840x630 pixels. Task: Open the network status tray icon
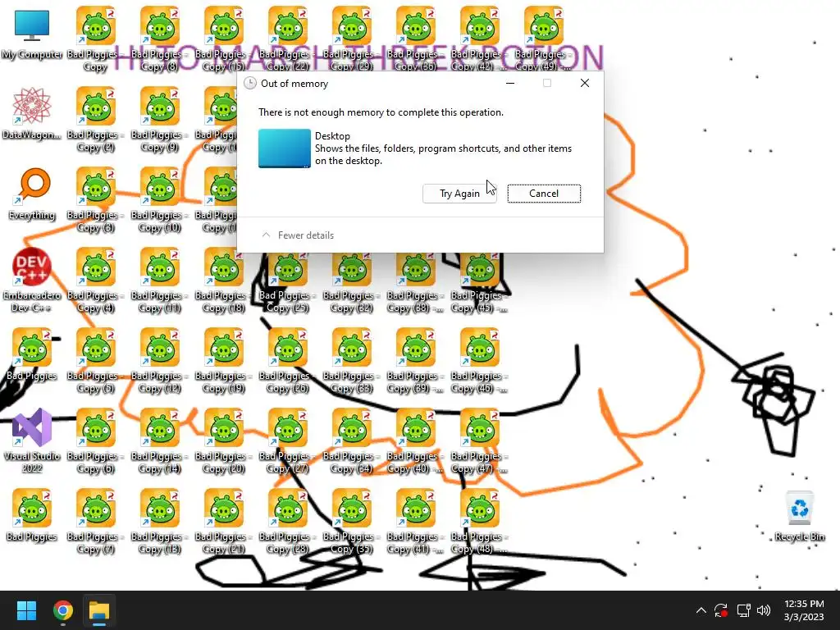click(743, 610)
